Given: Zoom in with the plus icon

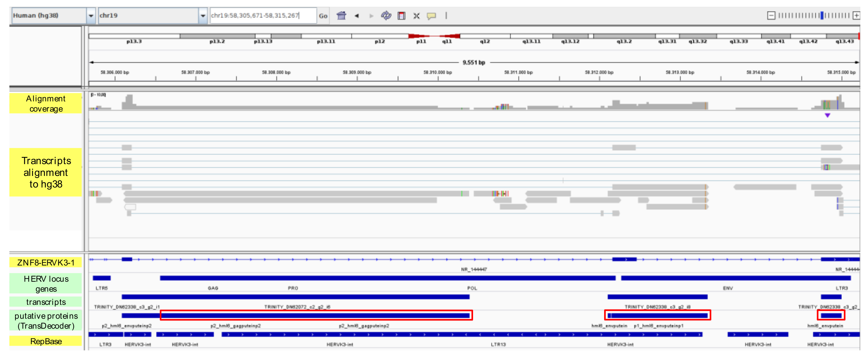Looking at the screenshot, I should (x=856, y=16).
